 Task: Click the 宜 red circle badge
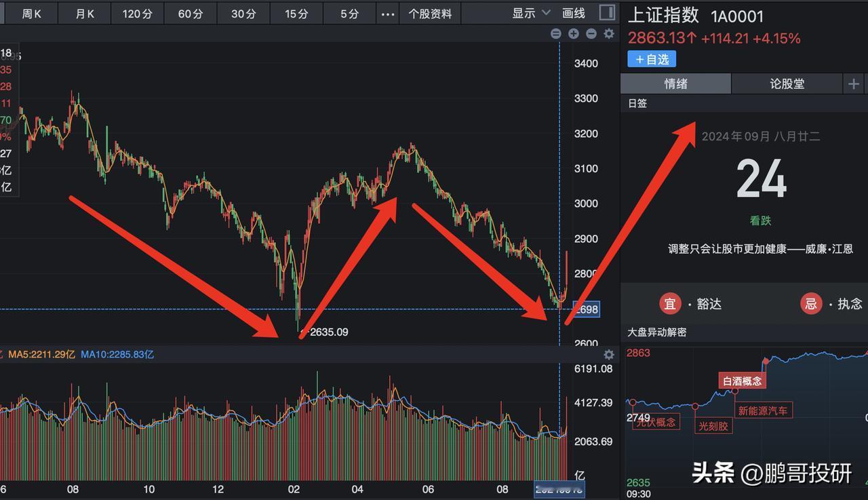(670, 303)
